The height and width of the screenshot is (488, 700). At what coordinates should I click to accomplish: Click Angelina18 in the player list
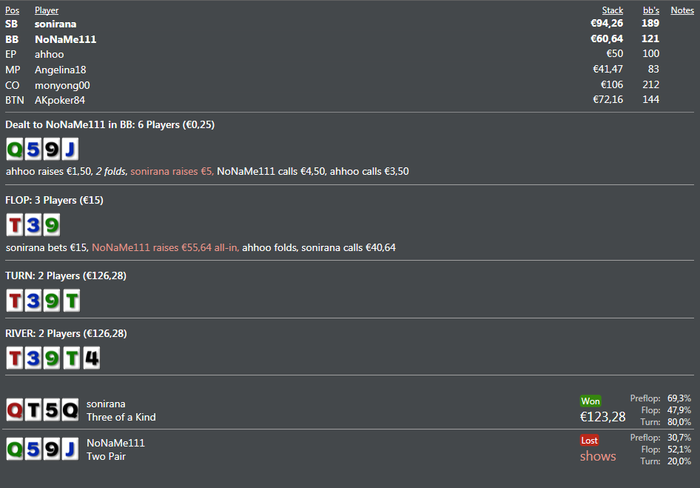pyautogui.click(x=61, y=70)
